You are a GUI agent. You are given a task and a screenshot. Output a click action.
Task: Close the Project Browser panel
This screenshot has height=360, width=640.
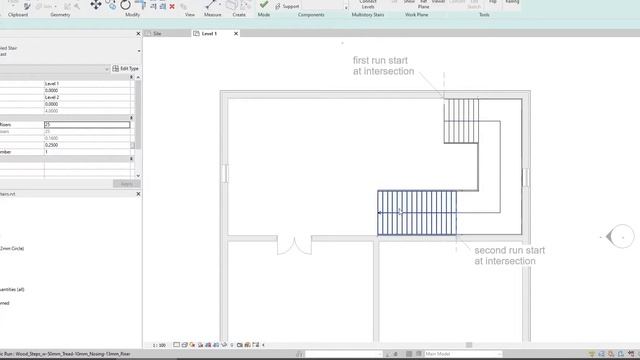[138, 194]
